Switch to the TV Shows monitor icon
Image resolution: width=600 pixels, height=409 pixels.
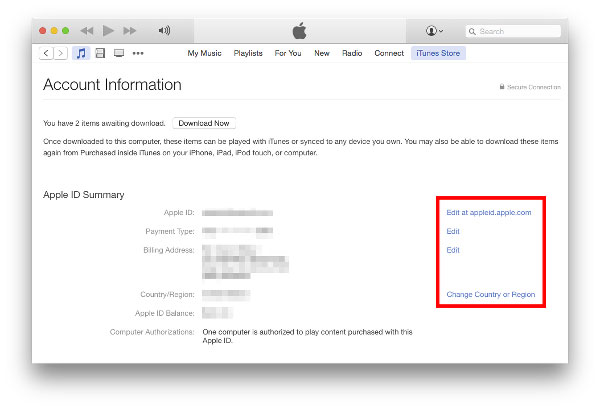[x=119, y=53]
